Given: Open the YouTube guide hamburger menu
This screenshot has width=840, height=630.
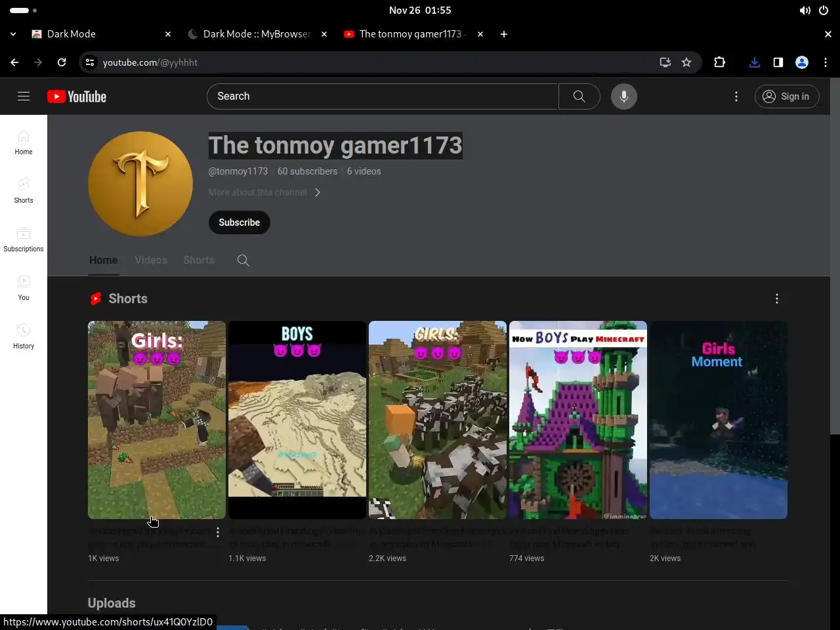Looking at the screenshot, I should click(x=24, y=96).
